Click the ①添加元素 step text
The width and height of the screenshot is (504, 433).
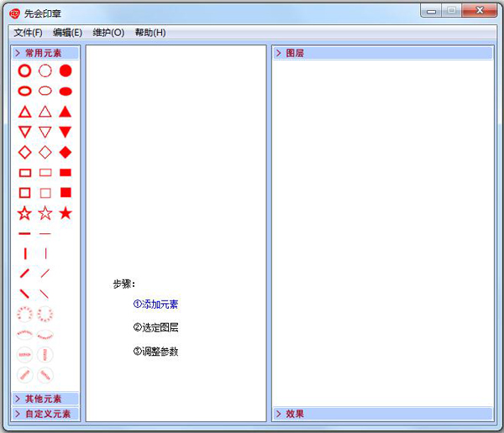click(x=155, y=304)
